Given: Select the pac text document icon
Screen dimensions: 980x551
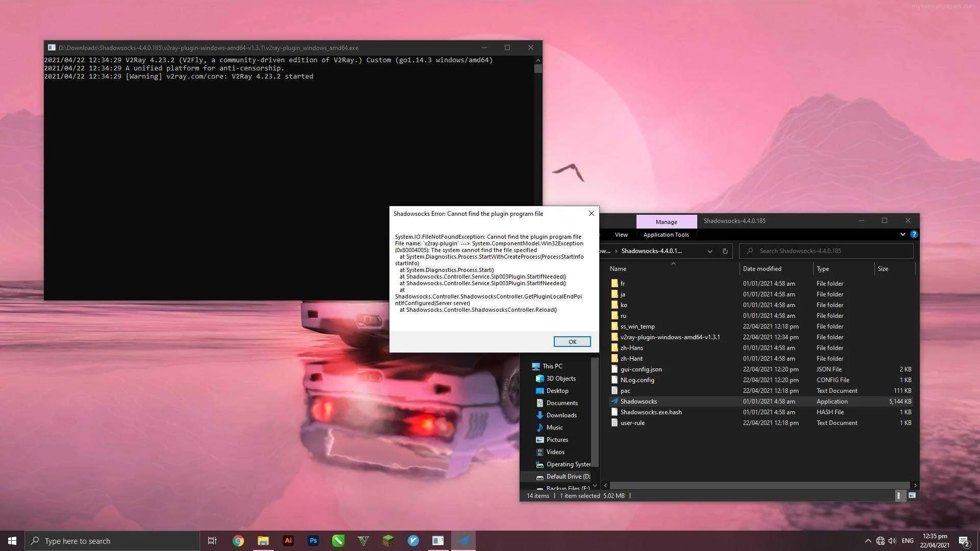Looking at the screenshot, I should pyautogui.click(x=615, y=391).
